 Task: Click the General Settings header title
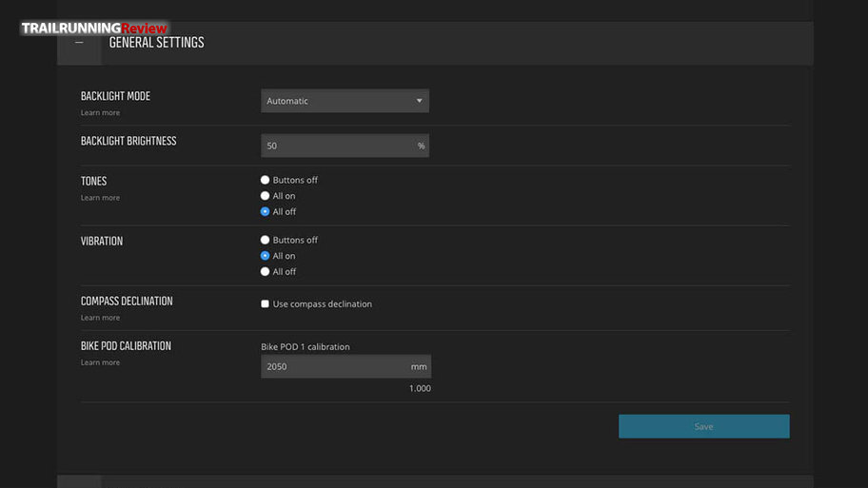coord(157,43)
